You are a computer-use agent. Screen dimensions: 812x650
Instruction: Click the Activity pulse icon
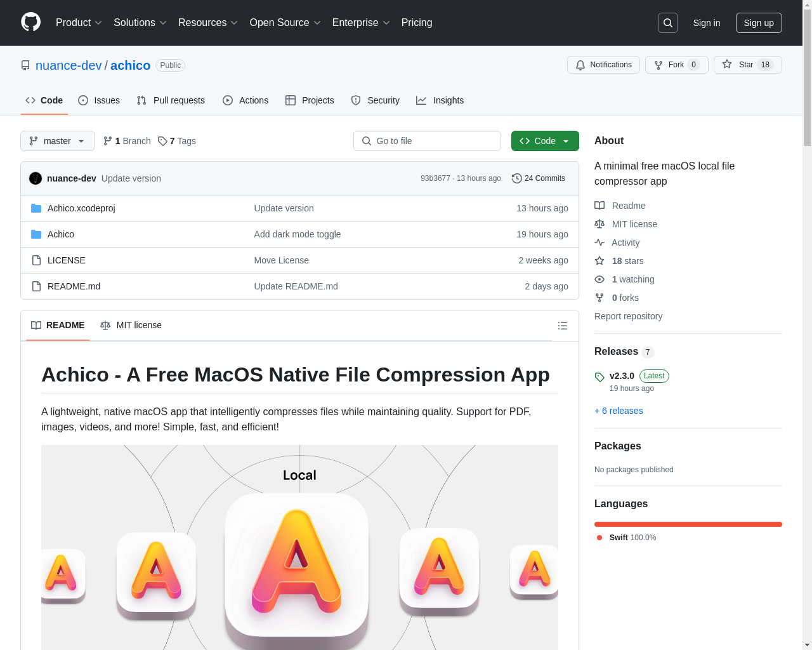tap(599, 242)
